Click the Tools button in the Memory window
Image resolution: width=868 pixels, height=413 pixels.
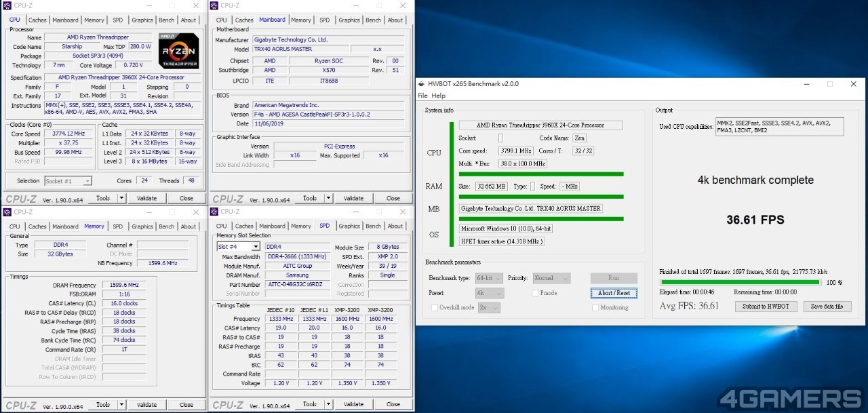(103, 405)
